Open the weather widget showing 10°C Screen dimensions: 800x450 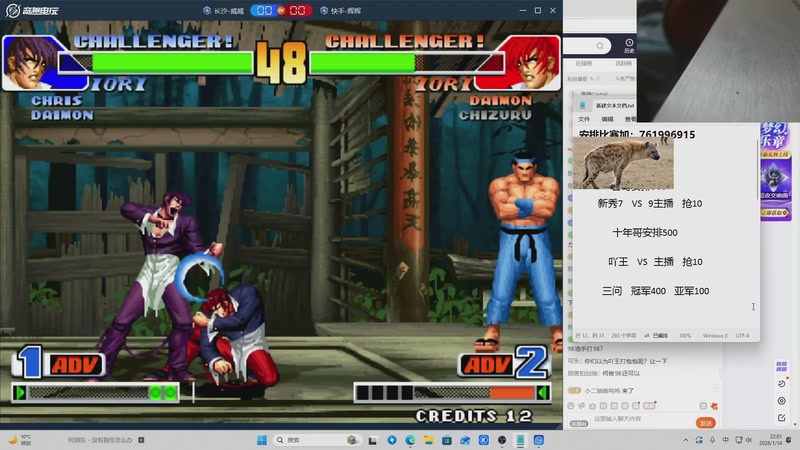20,440
